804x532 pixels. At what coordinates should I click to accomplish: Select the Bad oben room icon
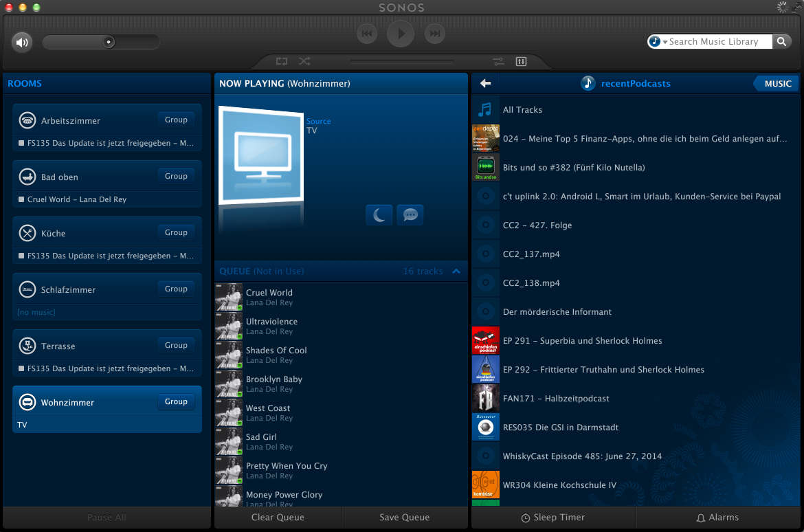click(x=27, y=177)
